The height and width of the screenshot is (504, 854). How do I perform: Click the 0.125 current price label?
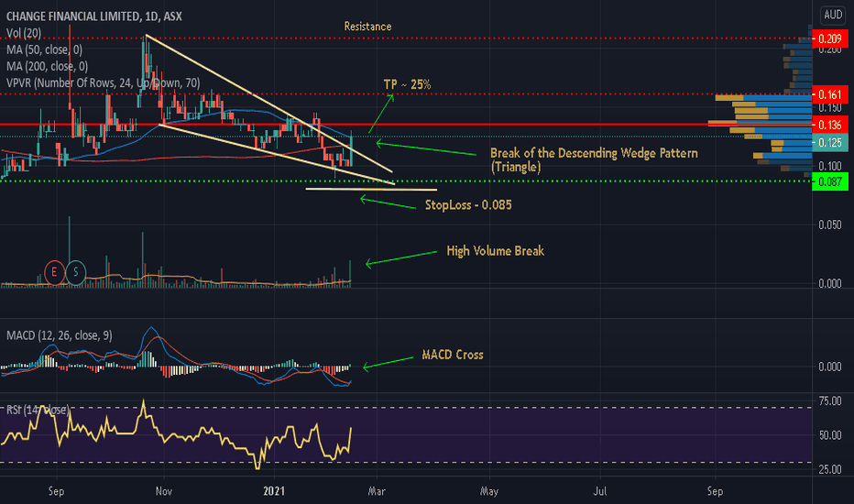point(830,143)
